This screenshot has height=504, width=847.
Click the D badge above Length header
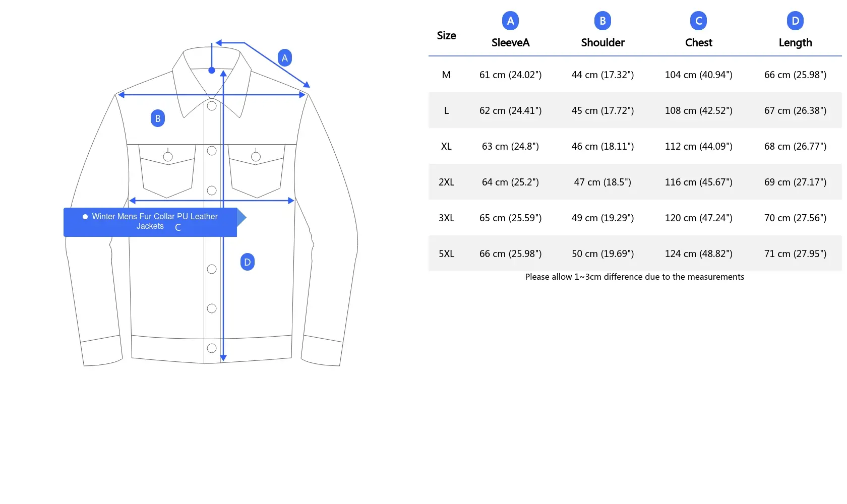click(x=795, y=21)
